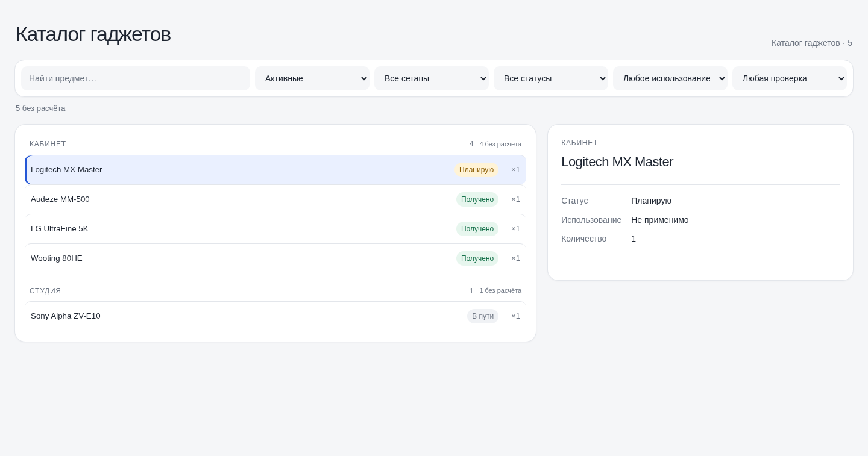Open the 'Любая проверка' dropdown
This screenshot has width=868, height=456.
(790, 78)
